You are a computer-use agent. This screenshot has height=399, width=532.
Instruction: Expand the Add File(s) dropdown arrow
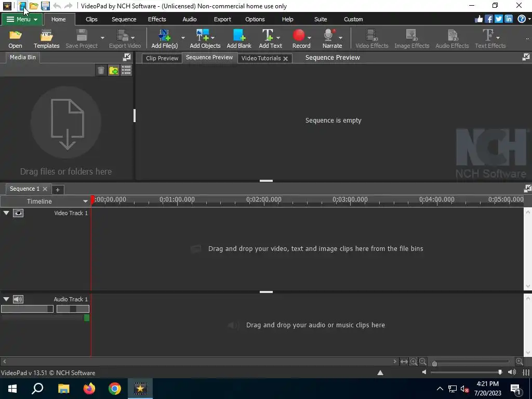[x=183, y=37]
